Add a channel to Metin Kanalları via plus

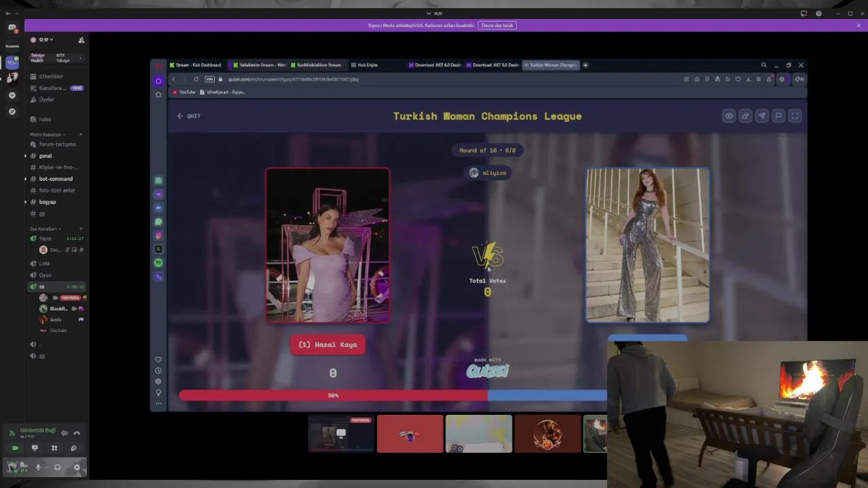click(81, 134)
